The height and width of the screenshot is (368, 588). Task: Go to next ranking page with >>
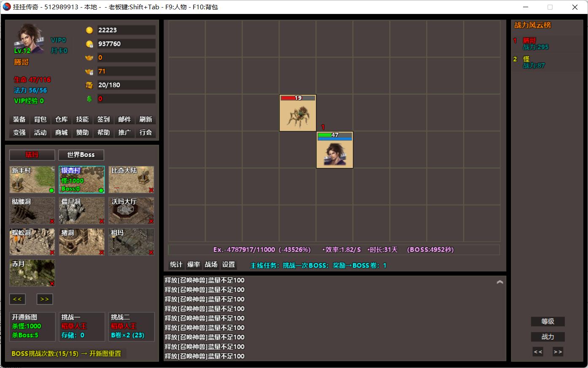click(558, 352)
